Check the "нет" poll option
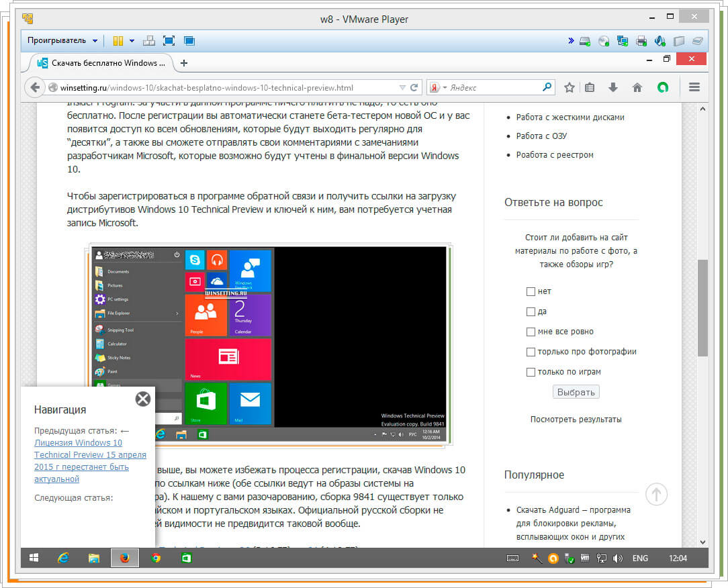Viewport: 728px width, 588px height. pyautogui.click(x=531, y=291)
